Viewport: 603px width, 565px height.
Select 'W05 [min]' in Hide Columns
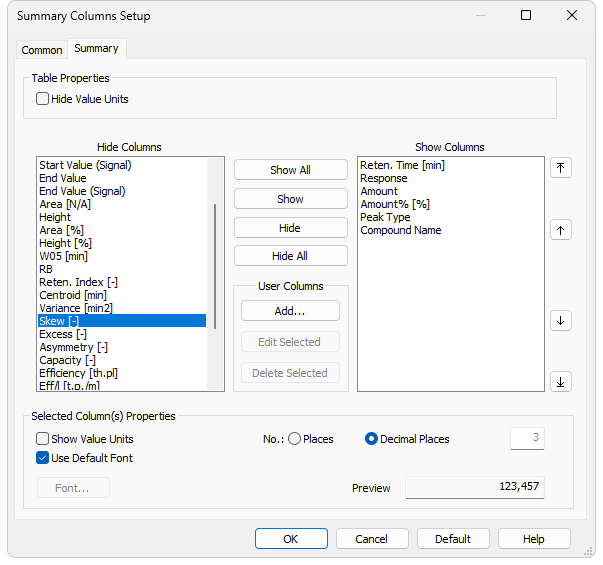tap(122, 256)
